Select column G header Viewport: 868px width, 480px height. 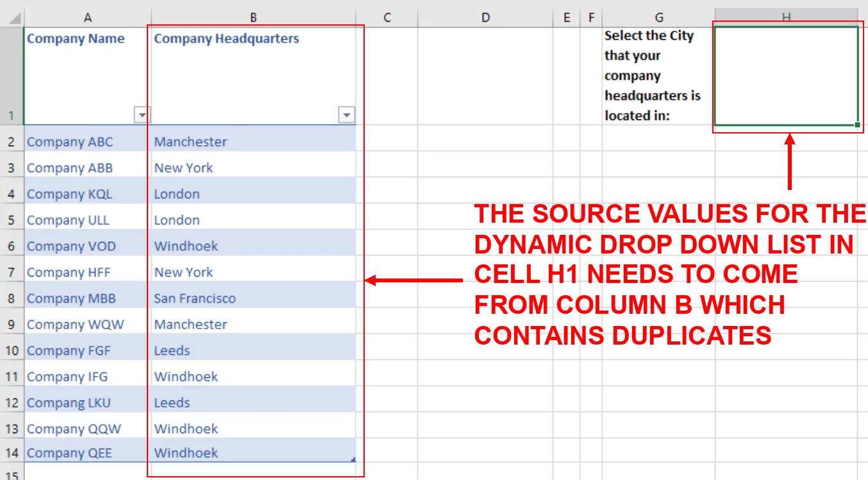tap(658, 17)
